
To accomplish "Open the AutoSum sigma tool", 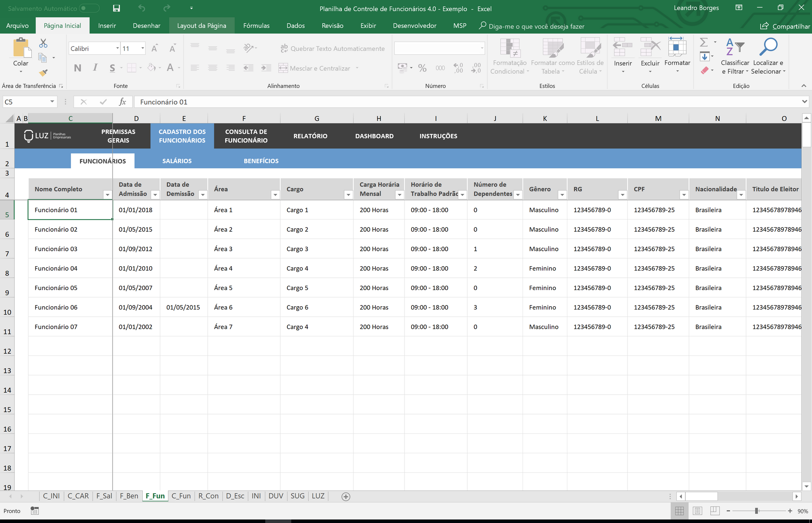I will coord(704,42).
